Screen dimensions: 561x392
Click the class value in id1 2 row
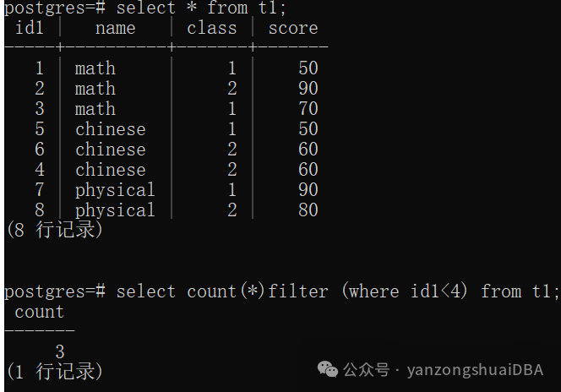[x=231, y=89]
